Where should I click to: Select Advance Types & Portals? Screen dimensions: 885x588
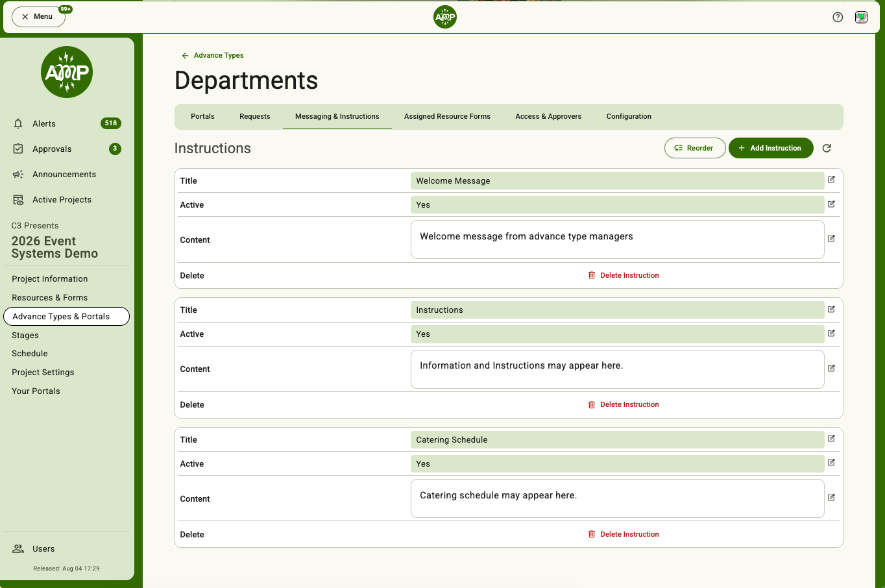tap(66, 317)
